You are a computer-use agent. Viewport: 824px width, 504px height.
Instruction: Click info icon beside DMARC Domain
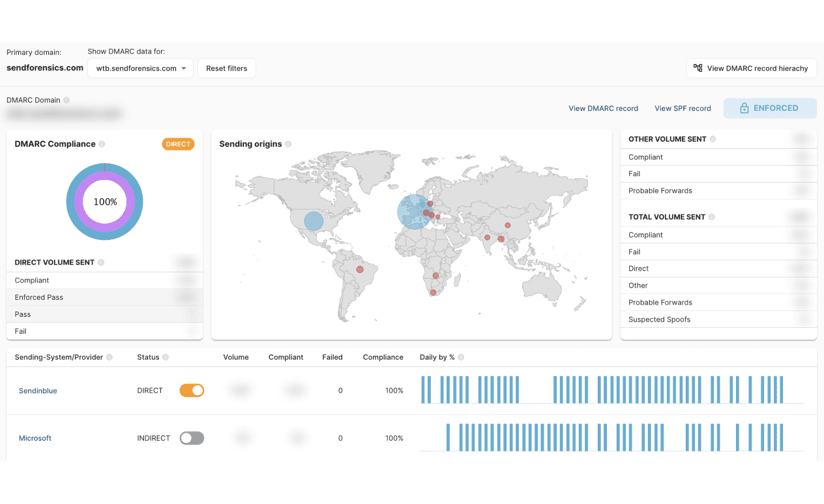click(x=66, y=100)
